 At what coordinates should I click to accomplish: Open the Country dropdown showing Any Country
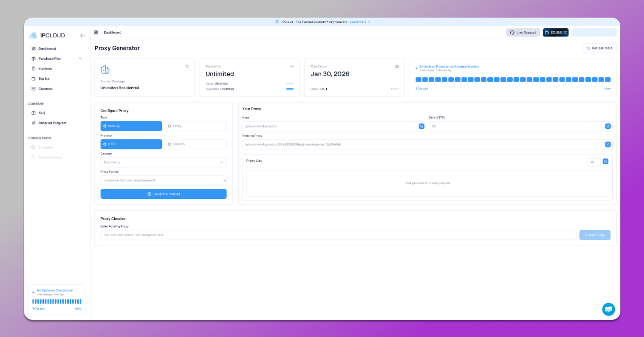163,162
